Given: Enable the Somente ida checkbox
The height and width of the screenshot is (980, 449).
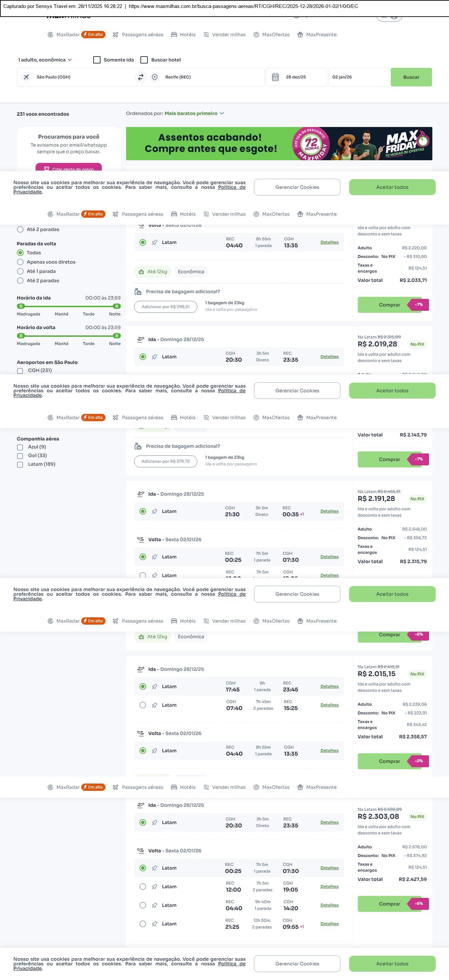Looking at the screenshot, I should click(97, 60).
